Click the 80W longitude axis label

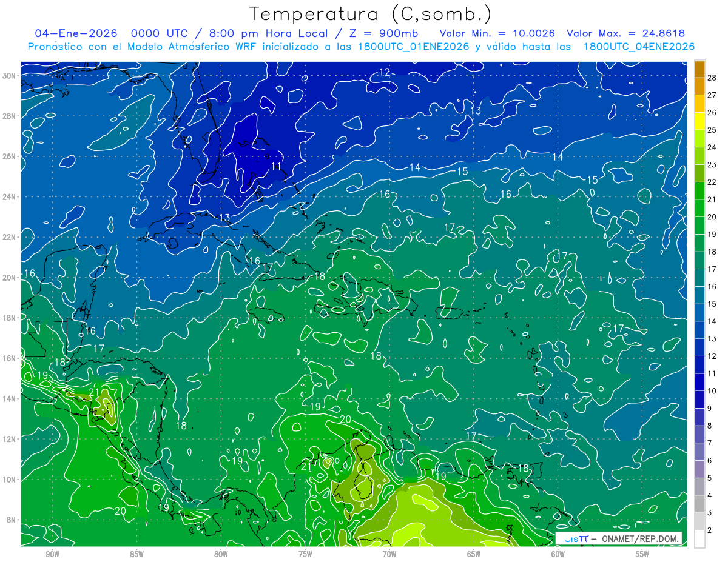click(221, 554)
